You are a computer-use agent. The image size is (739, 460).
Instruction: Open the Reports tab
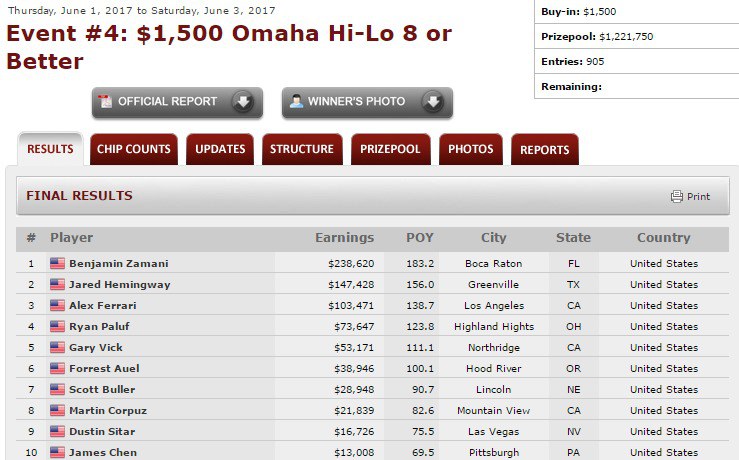pyautogui.click(x=545, y=150)
